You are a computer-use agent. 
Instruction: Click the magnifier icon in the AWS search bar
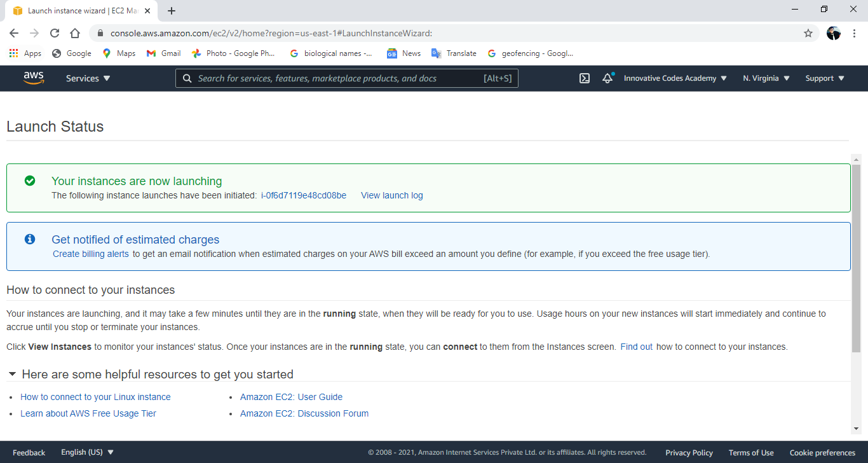tap(186, 78)
